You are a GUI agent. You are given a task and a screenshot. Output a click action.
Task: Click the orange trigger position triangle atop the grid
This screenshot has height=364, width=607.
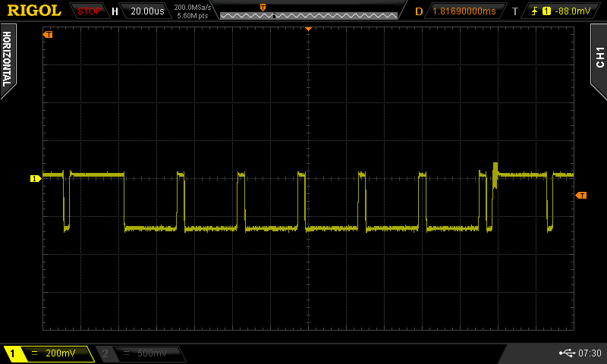tap(309, 29)
